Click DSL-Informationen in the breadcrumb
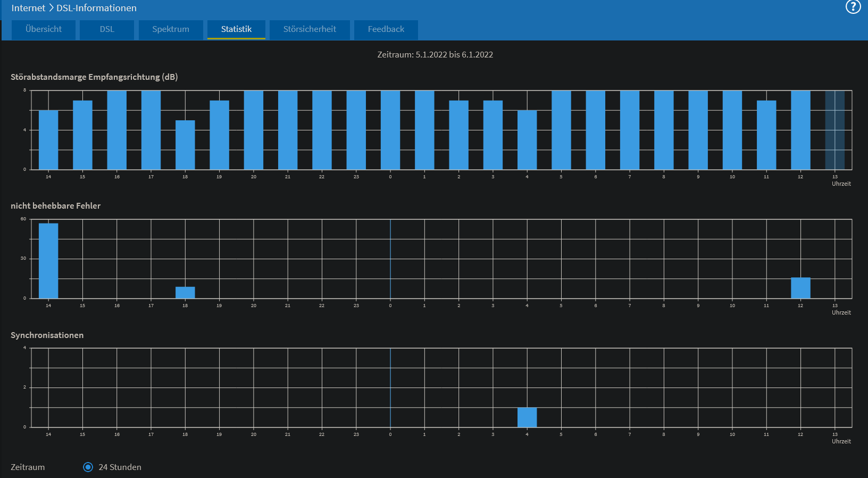The height and width of the screenshot is (478, 868). point(96,8)
